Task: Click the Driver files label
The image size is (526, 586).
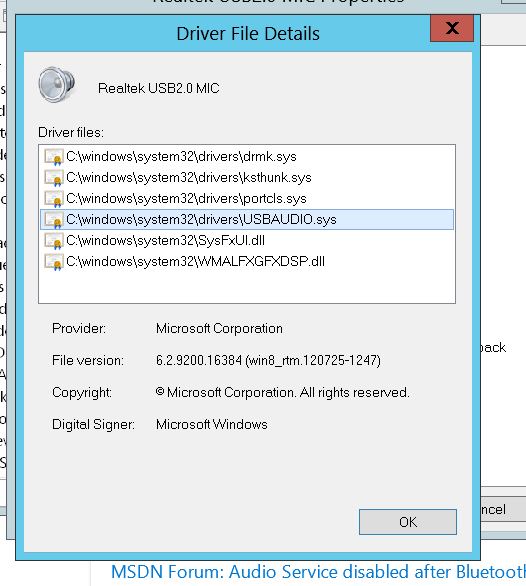Action: 71,132
